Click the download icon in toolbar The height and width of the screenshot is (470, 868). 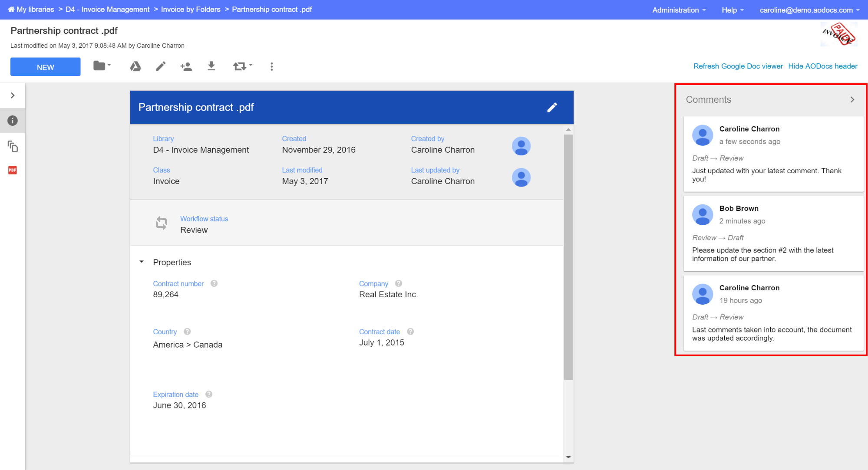tap(211, 66)
